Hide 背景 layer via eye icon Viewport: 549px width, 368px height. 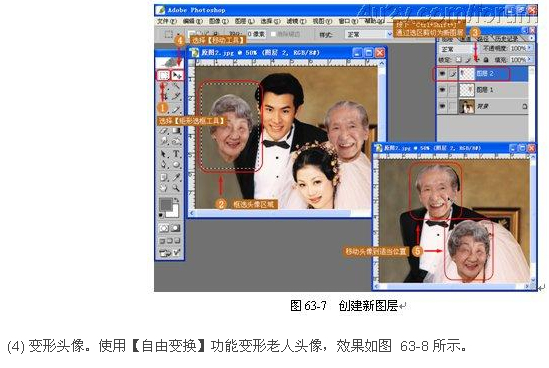[x=443, y=106]
